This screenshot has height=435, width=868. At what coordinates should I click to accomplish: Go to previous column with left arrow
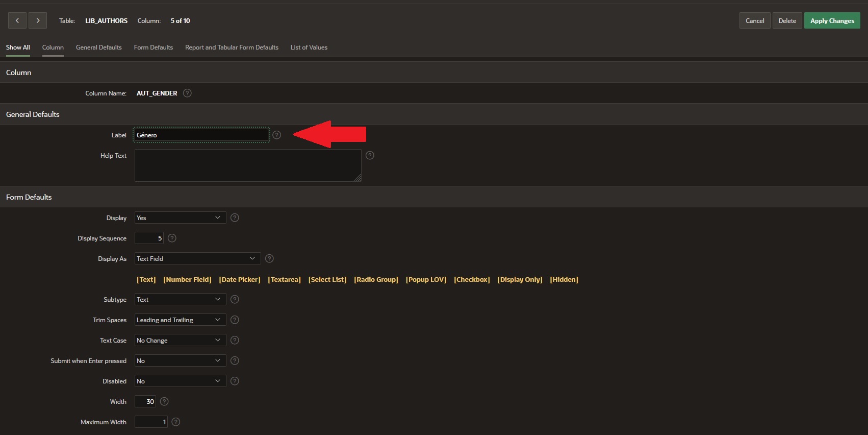(17, 21)
